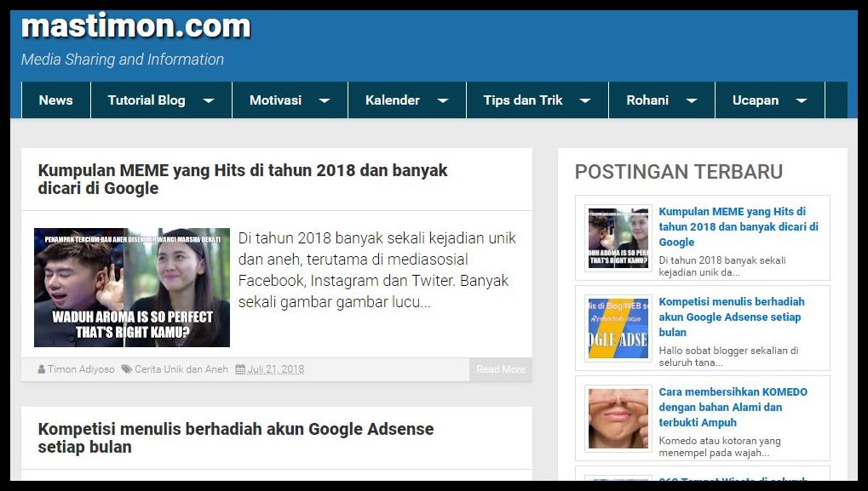Open the Kumpulan MEME post headline
868x491 pixels.
[241, 180]
